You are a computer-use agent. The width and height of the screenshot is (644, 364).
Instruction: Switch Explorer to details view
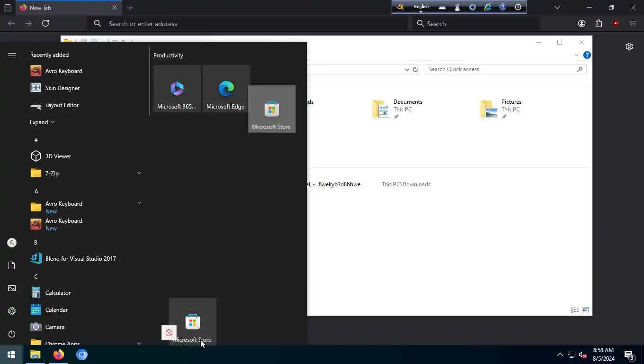pyautogui.click(x=575, y=310)
